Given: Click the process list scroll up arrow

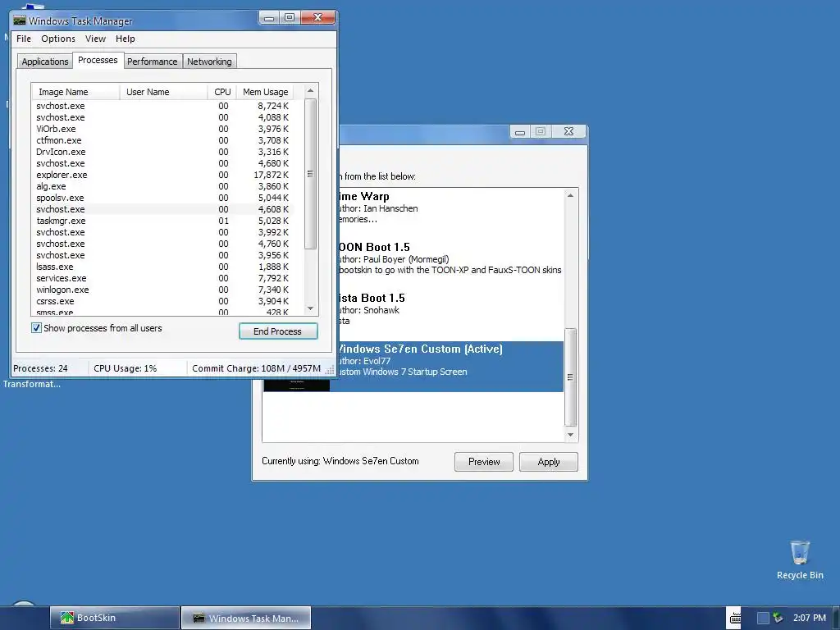Looking at the screenshot, I should (x=310, y=90).
